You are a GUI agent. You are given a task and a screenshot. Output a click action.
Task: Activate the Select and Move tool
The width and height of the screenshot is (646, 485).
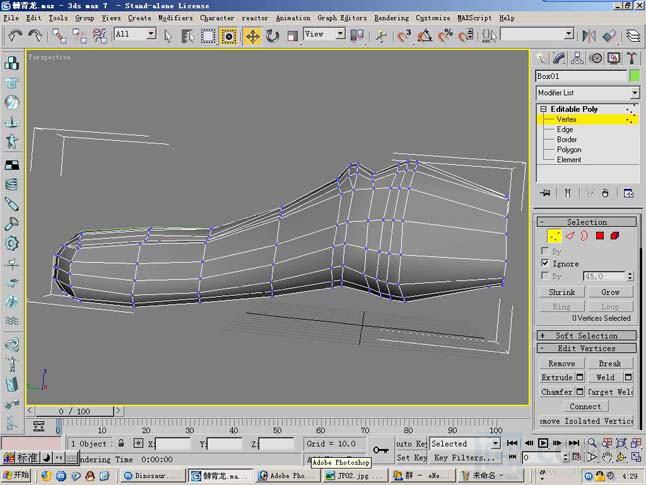[x=252, y=36]
